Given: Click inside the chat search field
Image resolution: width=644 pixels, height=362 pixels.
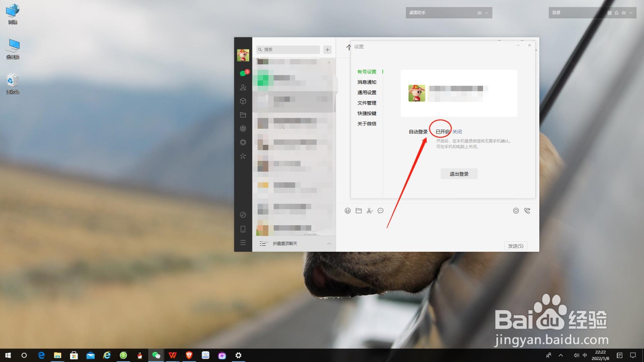Looking at the screenshot, I should pos(288,49).
